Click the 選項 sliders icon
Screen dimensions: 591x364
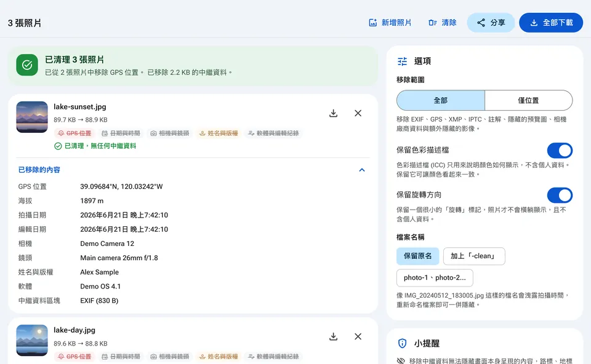pyautogui.click(x=402, y=61)
